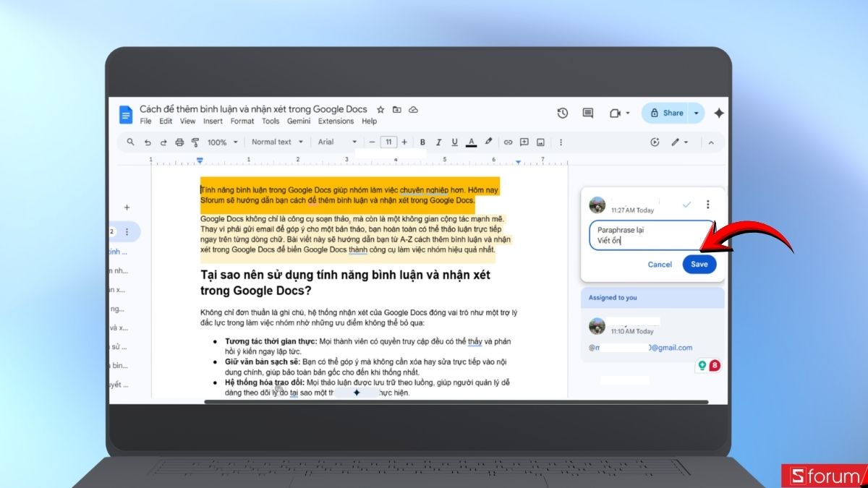Activate the paint format tool

pyautogui.click(x=195, y=142)
